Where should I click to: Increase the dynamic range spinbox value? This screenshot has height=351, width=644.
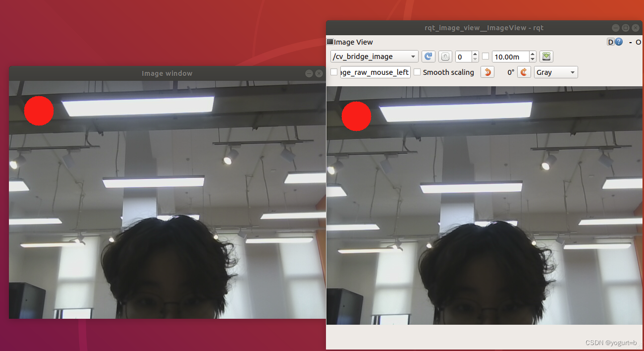(475, 54)
